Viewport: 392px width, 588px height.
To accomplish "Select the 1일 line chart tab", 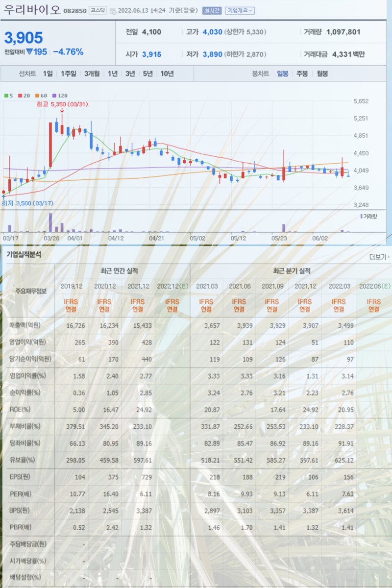I will [48, 73].
